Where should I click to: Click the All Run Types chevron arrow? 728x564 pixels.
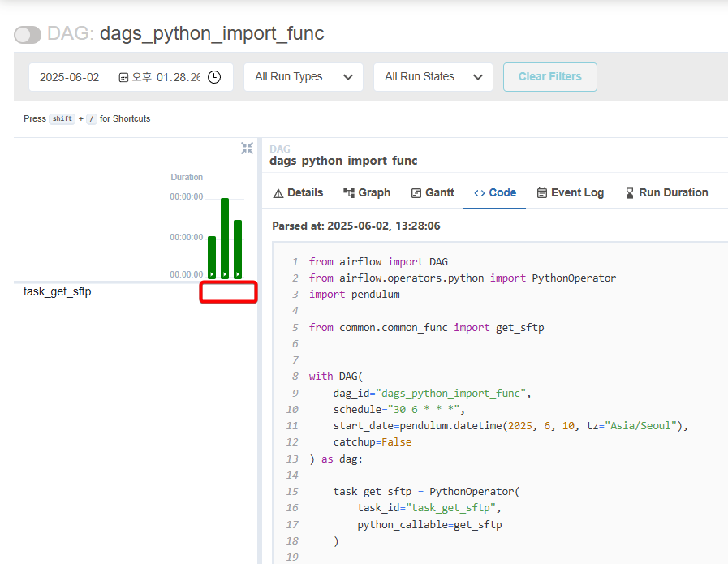click(x=348, y=78)
